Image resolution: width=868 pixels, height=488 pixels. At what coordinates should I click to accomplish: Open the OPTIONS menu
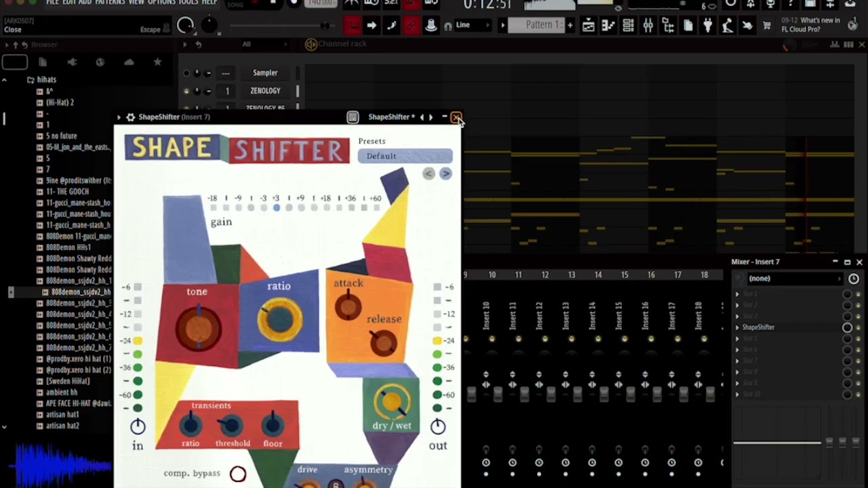point(161,3)
